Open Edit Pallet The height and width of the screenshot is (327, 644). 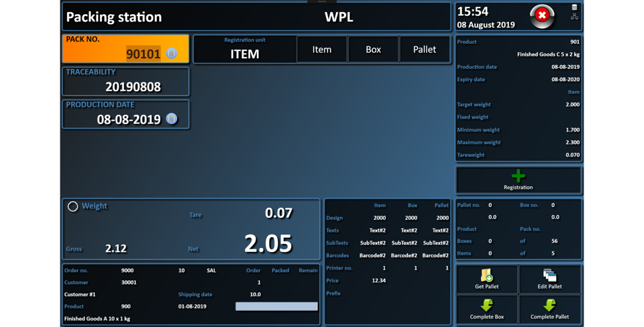click(x=549, y=275)
